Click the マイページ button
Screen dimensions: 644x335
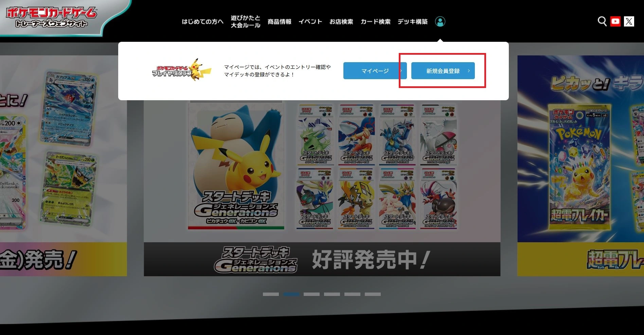(x=375, y=71)
